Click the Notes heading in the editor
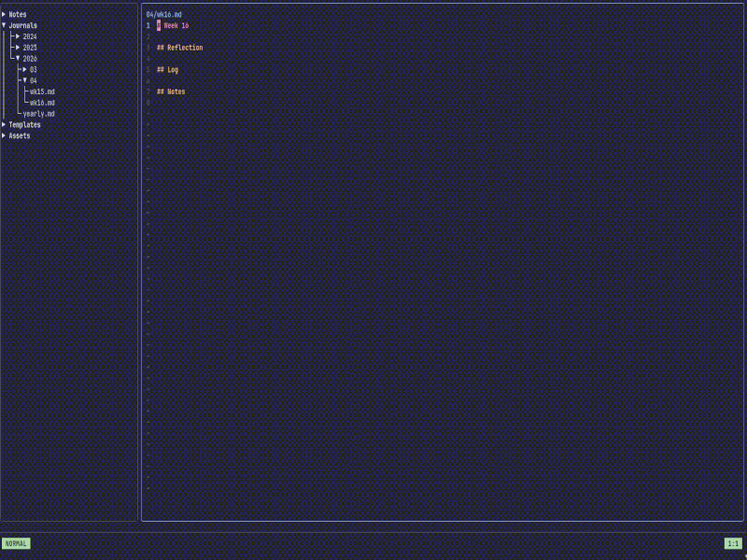Screen dimensions: 747x560 (171, 91)
